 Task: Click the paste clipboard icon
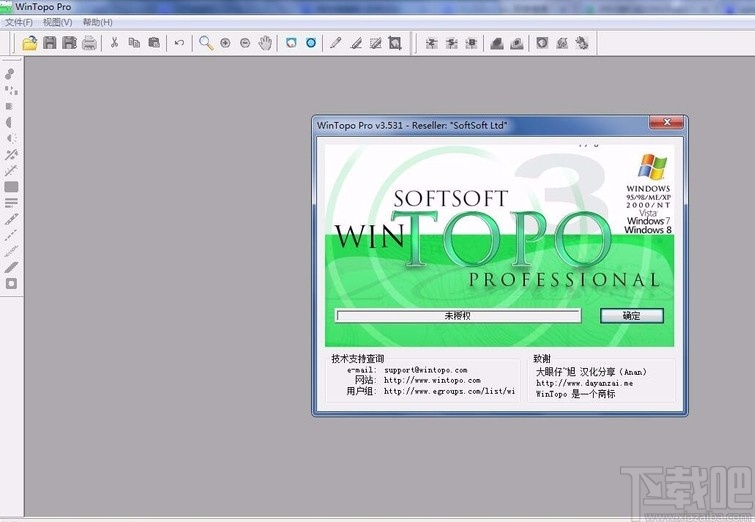[154, 43]
